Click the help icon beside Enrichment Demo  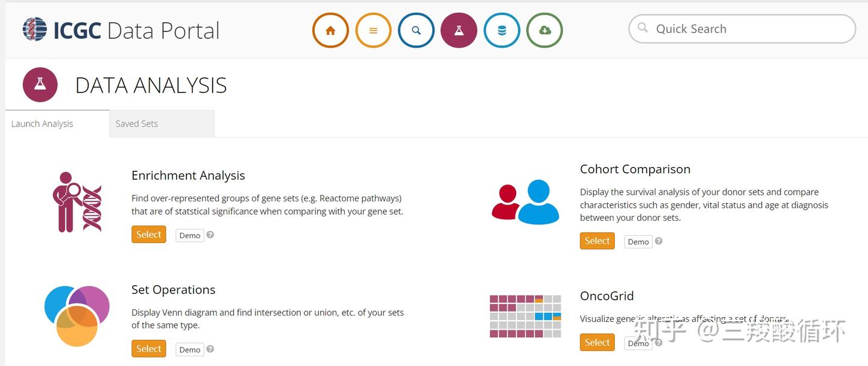[x=210, y=235]
